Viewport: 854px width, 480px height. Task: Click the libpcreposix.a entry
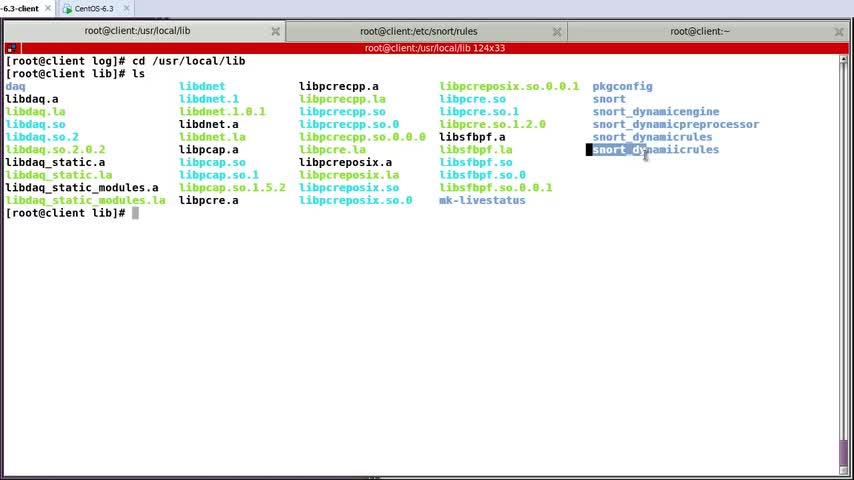345,162
